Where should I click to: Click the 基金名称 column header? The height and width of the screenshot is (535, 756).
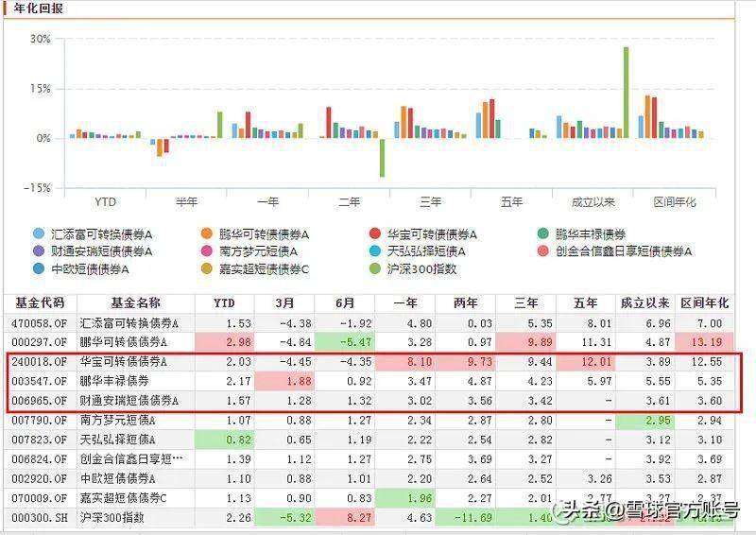[135, 303]
